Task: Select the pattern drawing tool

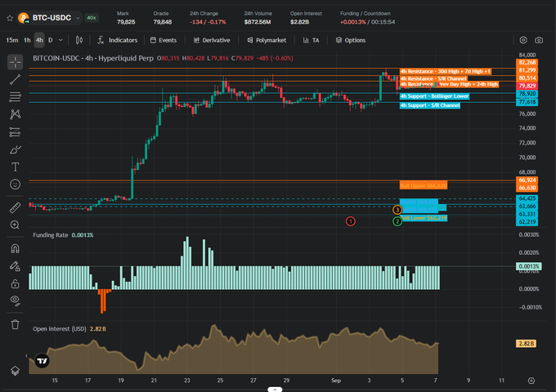Action: pyautogui.click(x=15, y=114)
